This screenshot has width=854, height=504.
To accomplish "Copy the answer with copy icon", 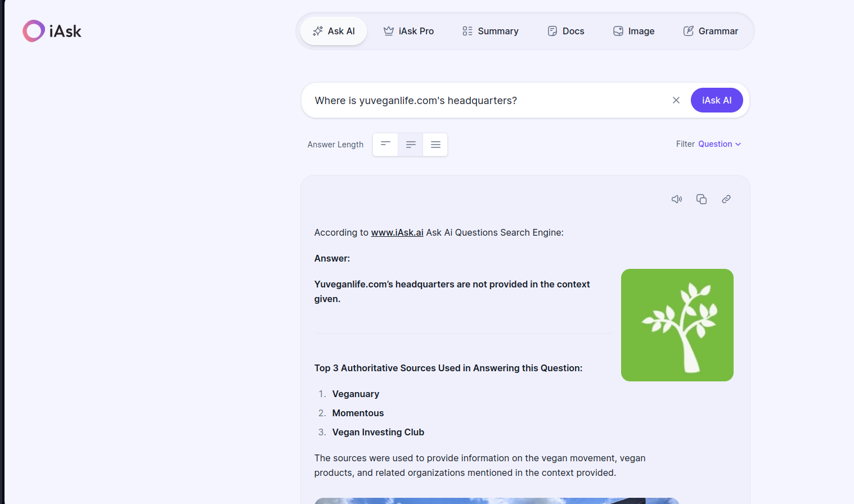I will [702, 199].
